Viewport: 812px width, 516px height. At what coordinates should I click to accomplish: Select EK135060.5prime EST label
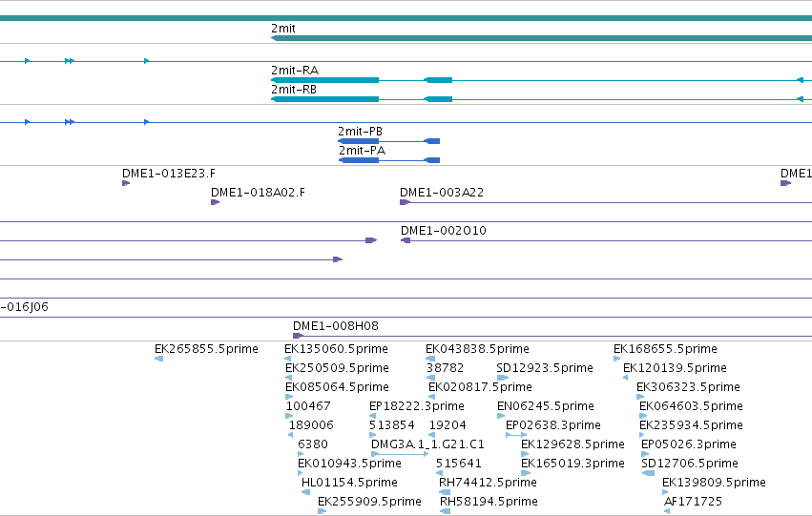(x=336, y=349)
